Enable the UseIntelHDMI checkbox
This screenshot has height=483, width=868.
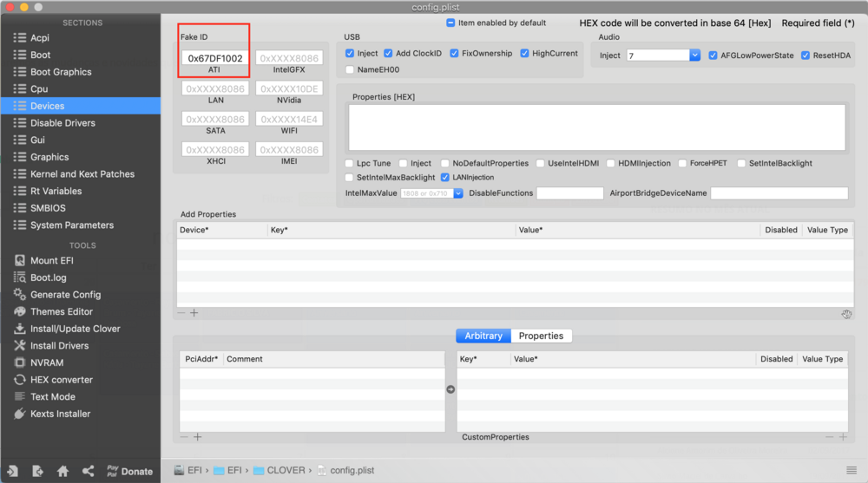coord(540,163)
